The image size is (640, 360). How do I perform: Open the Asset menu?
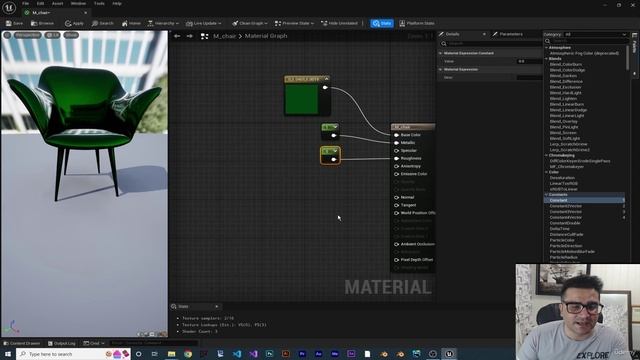[58, 3]
